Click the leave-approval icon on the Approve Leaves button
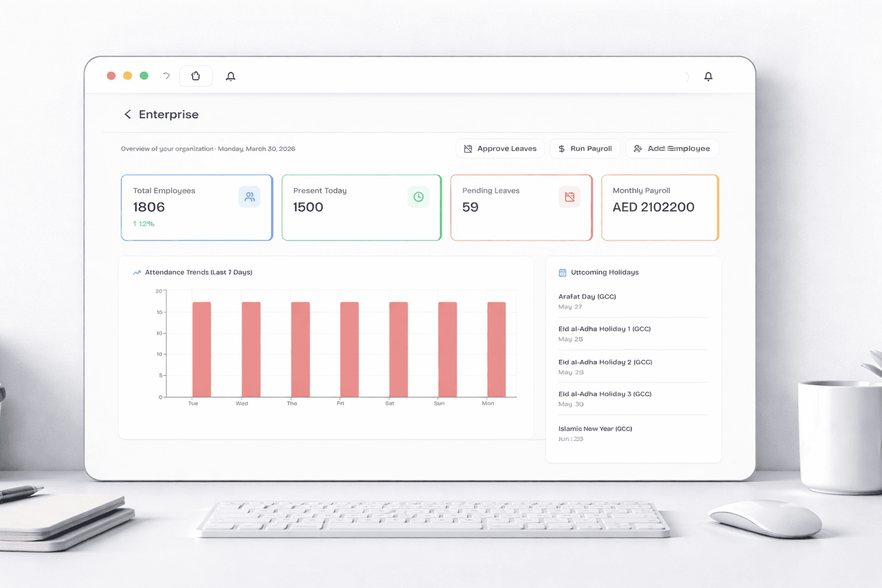The width and height of the screenshot is (882, 588). click(467, 148)
